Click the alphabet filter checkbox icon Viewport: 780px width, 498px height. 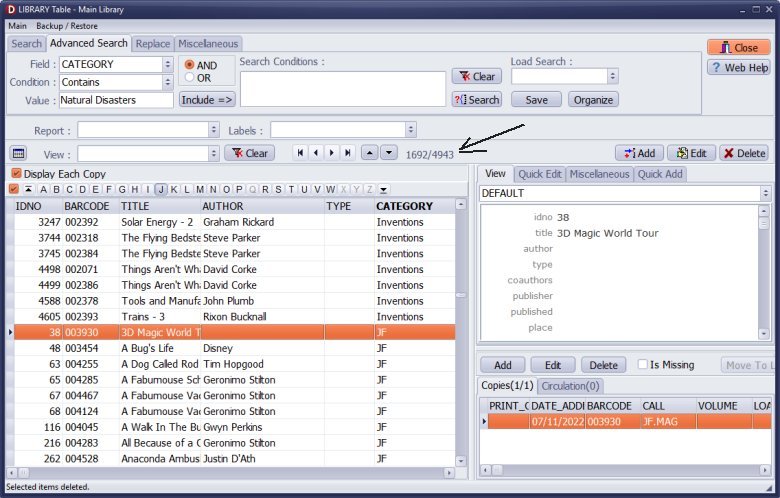click(14, 189)
